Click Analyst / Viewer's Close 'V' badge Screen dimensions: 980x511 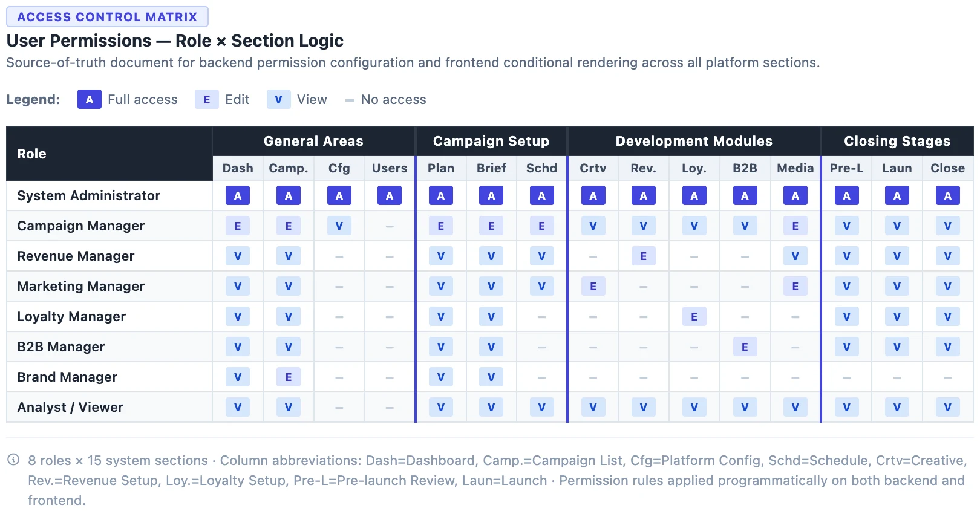947,407
